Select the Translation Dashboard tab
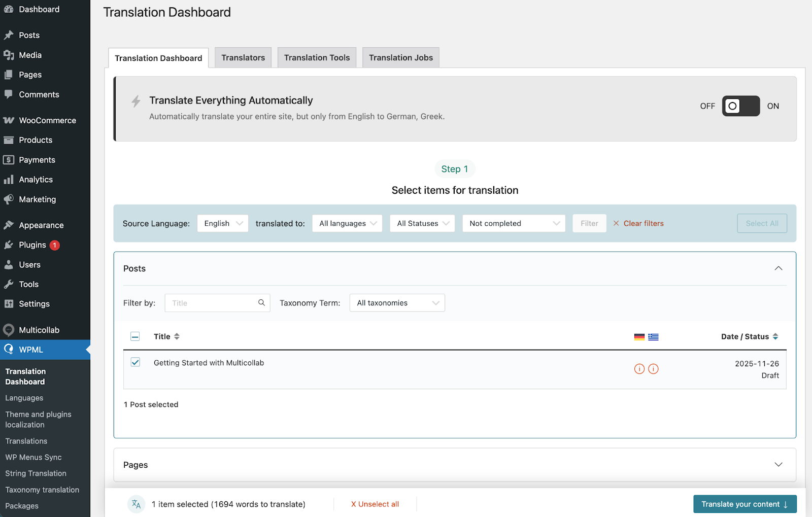Screen dimensions: 812x517 pyautogui.click(x=158, y=58)
